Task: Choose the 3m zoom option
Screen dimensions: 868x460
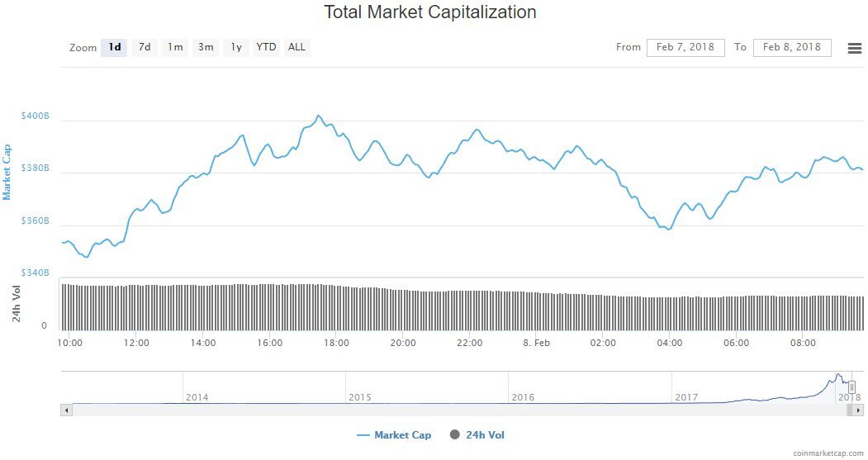Action: point(206,48)
